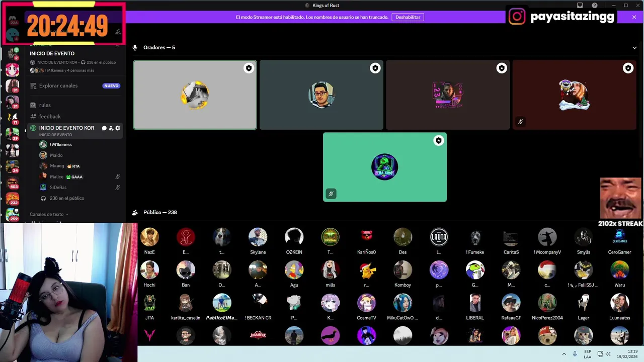Open audience member Komboy avatar
644x362 pixels.
(403, 270)
